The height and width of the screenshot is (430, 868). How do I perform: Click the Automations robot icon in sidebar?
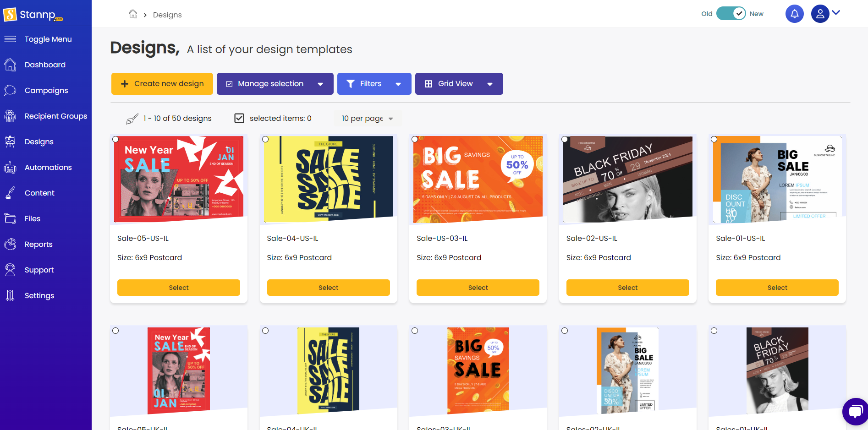10,167
